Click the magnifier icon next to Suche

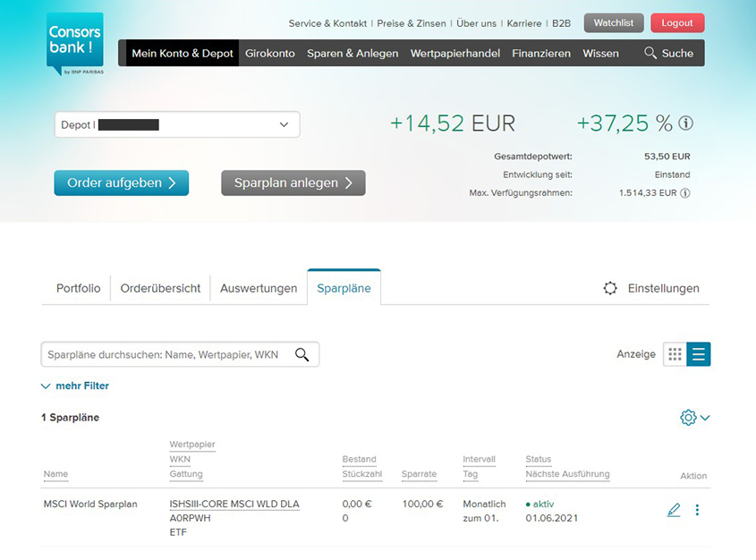[650, 53]
